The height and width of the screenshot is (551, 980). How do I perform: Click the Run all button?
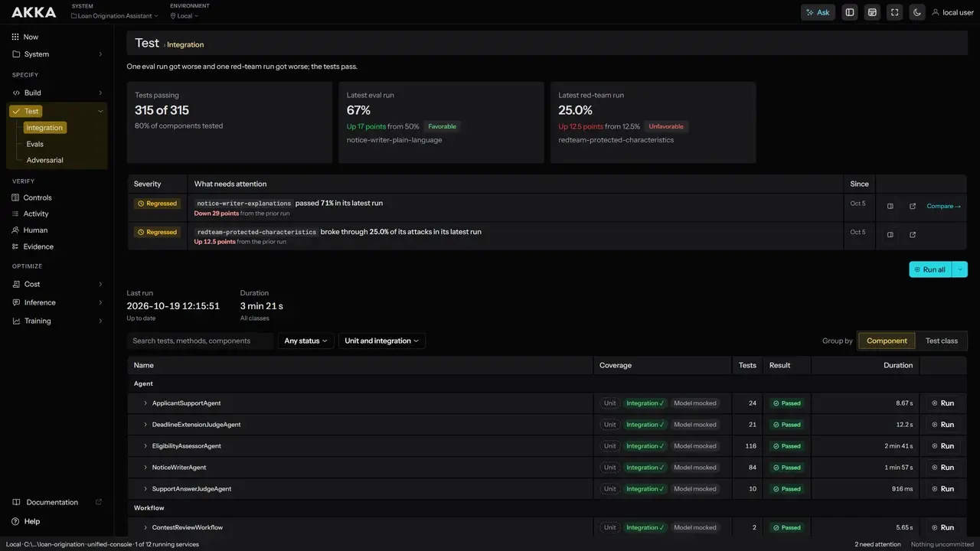coord(930,269)
